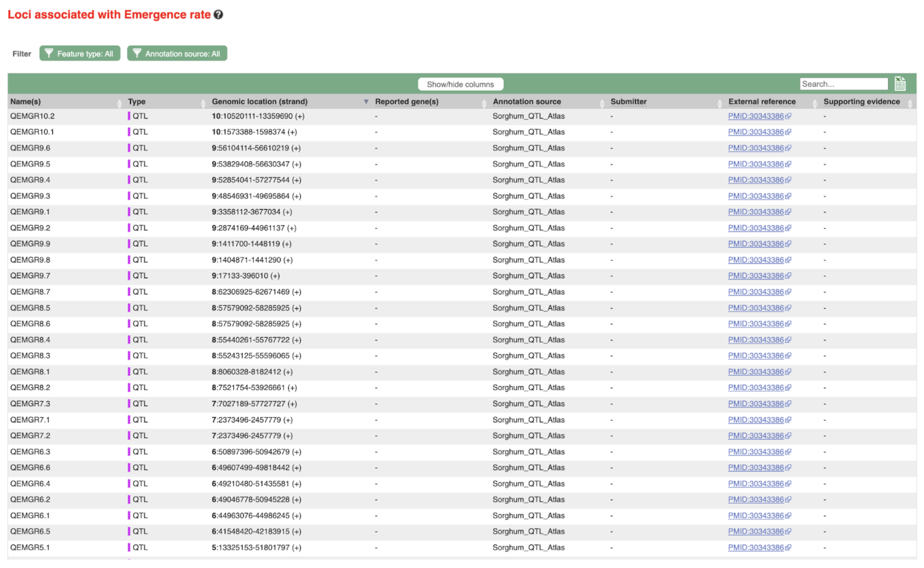
Task: Click Sorghum_QTL_Atlas in QEMGR10.1 row
Action: tap(528, 132)
